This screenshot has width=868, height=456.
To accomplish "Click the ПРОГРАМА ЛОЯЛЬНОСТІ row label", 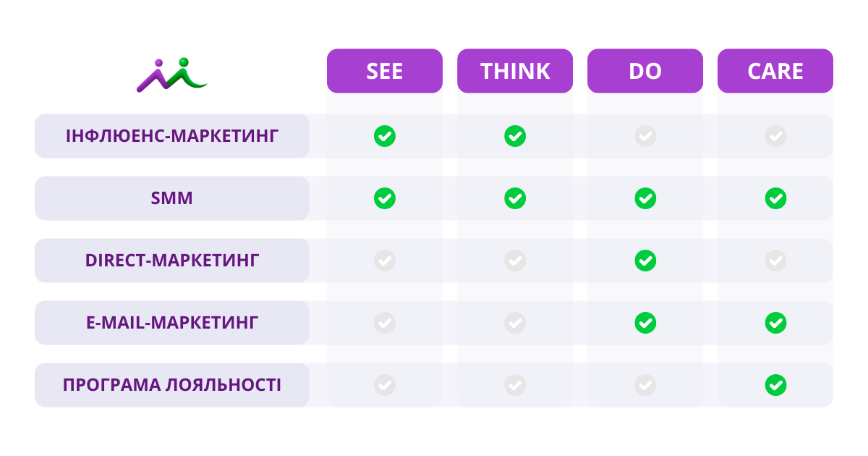I will pos(172,385).
